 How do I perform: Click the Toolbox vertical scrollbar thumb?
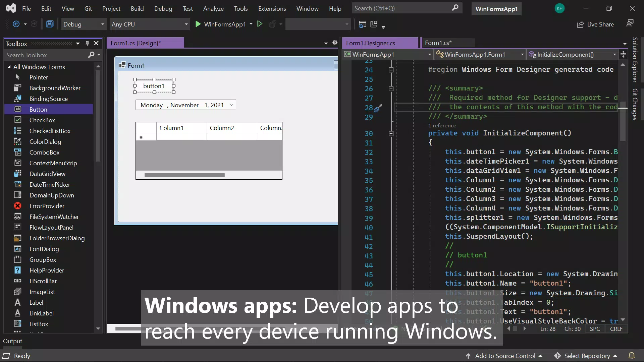tap(98, 116)
